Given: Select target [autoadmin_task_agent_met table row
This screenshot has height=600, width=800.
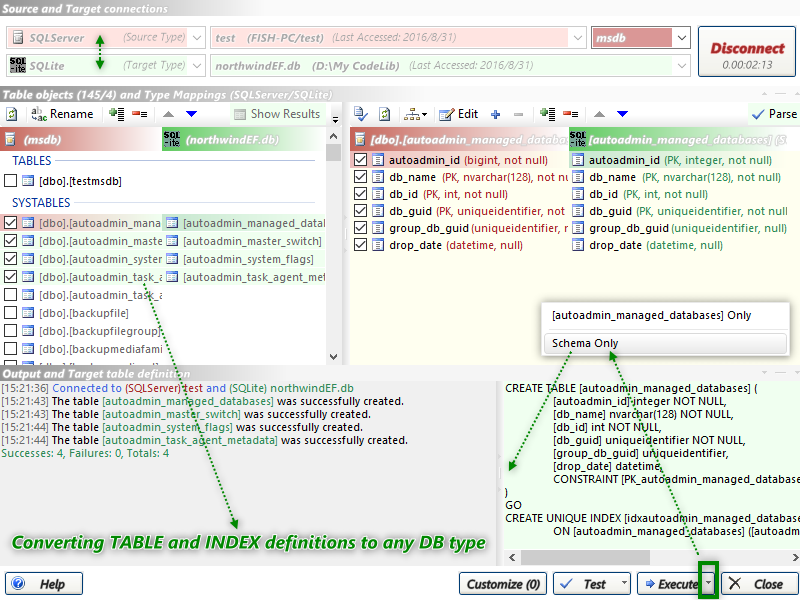Looking at the screenshot, I should 244,277.
